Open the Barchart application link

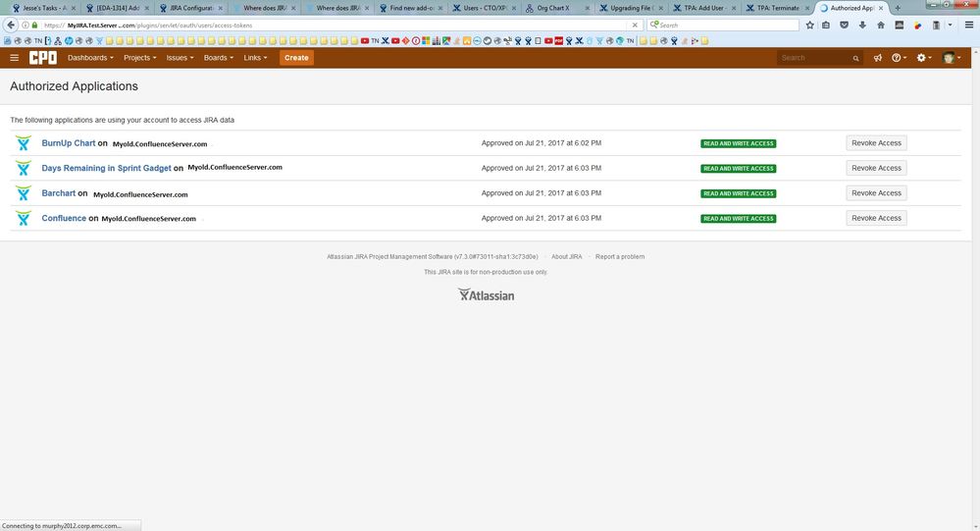(58, 193)
